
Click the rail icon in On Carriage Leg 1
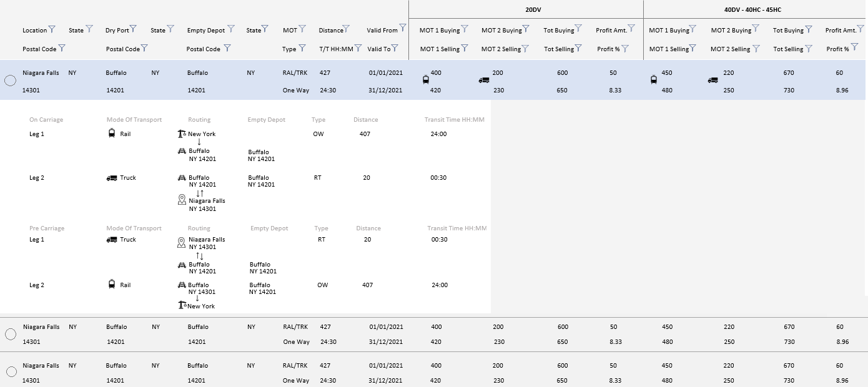click(112, 134)
